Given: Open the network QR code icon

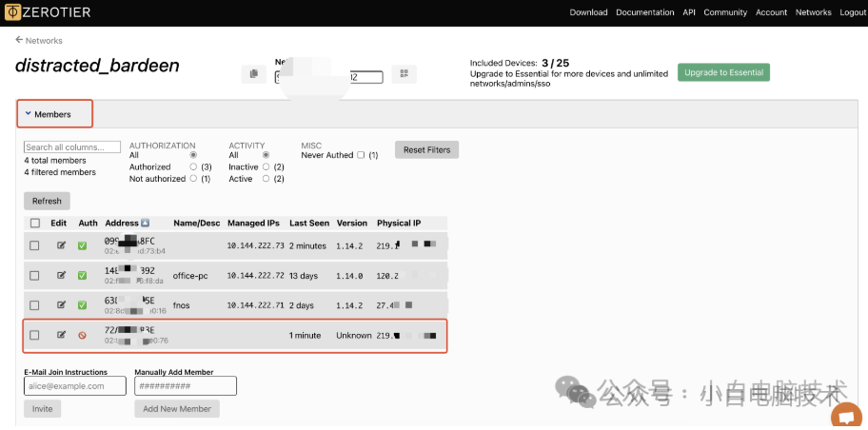Looking at the screenshot, I should coord(404,74).
